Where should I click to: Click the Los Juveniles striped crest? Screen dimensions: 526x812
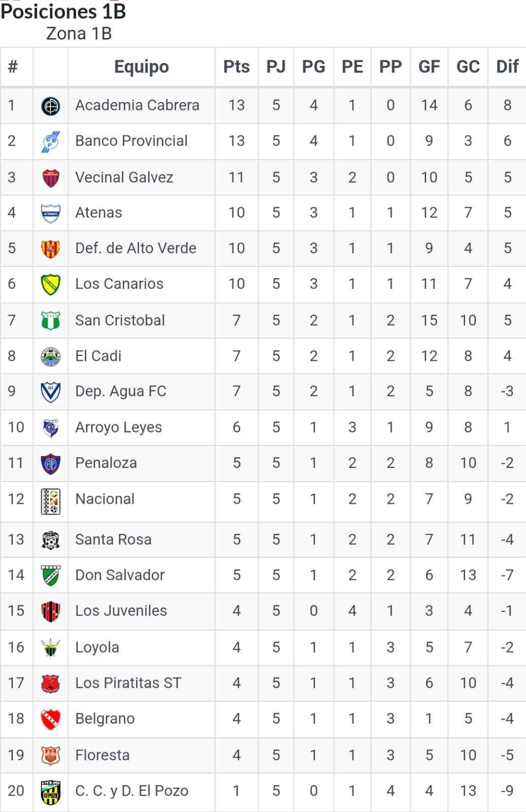coord(51,612)
